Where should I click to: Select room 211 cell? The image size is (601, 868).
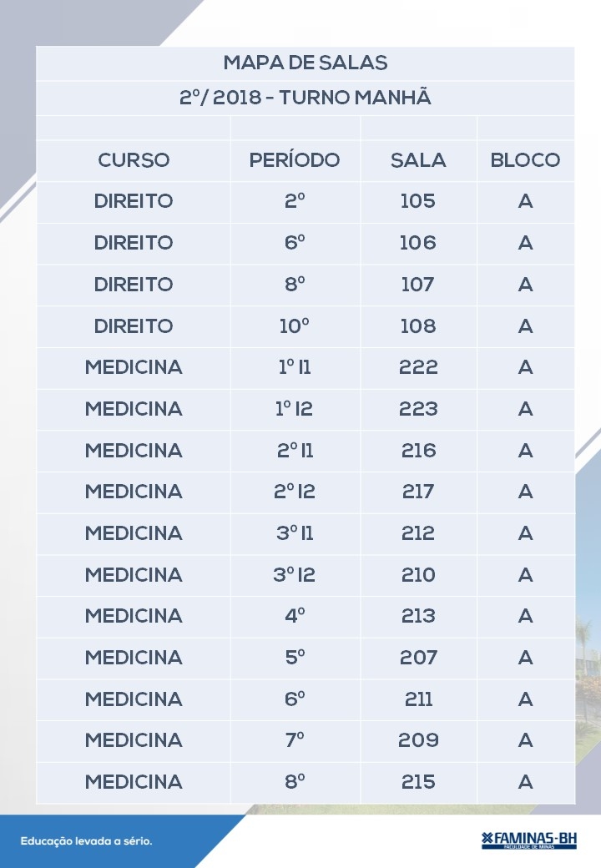[418, 699]
